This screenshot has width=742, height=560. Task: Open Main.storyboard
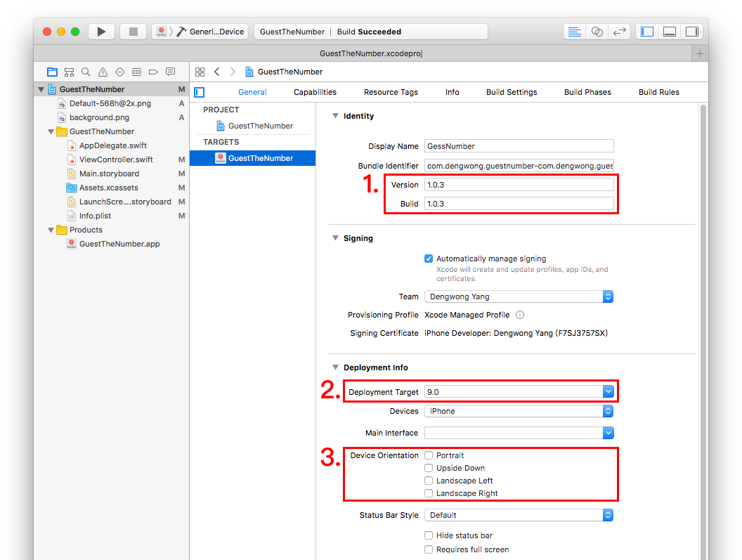109,174
